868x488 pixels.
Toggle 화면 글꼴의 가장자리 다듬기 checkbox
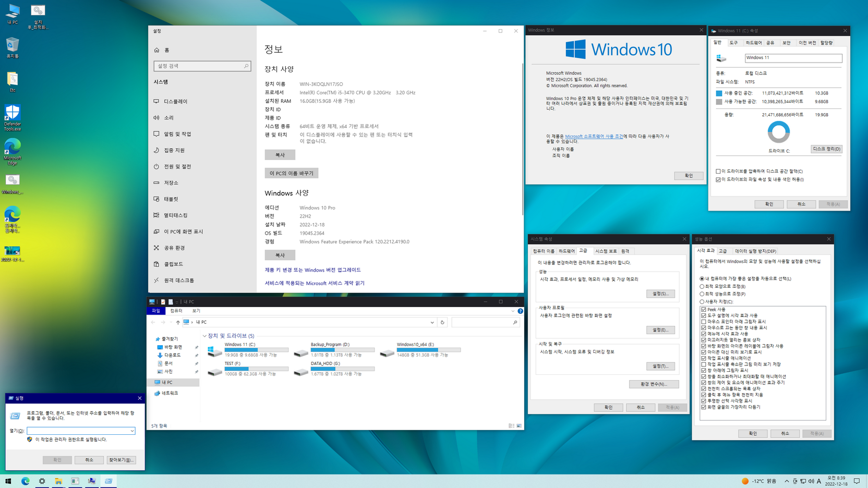[704, 407]
